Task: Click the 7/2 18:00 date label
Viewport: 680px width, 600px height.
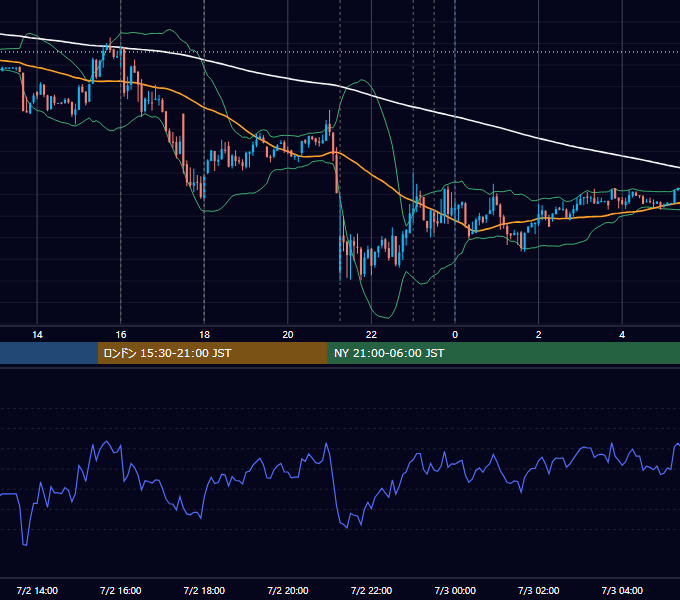Action: coord(204,590)
